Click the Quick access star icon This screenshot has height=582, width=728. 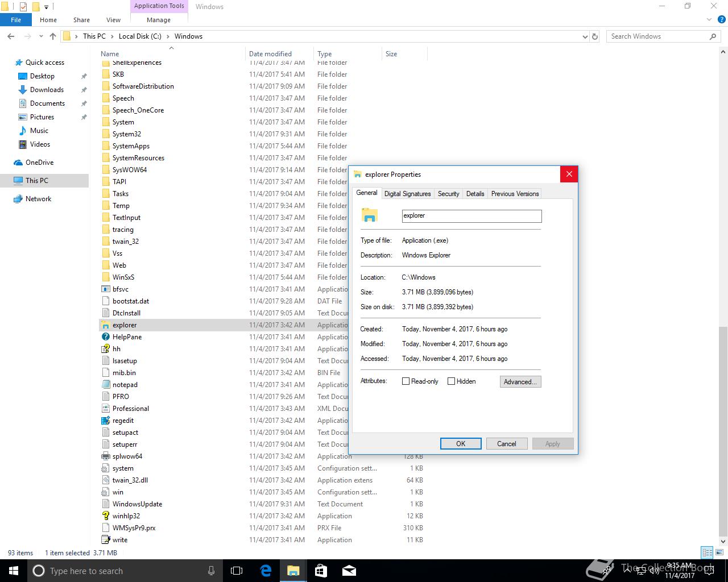19,63
